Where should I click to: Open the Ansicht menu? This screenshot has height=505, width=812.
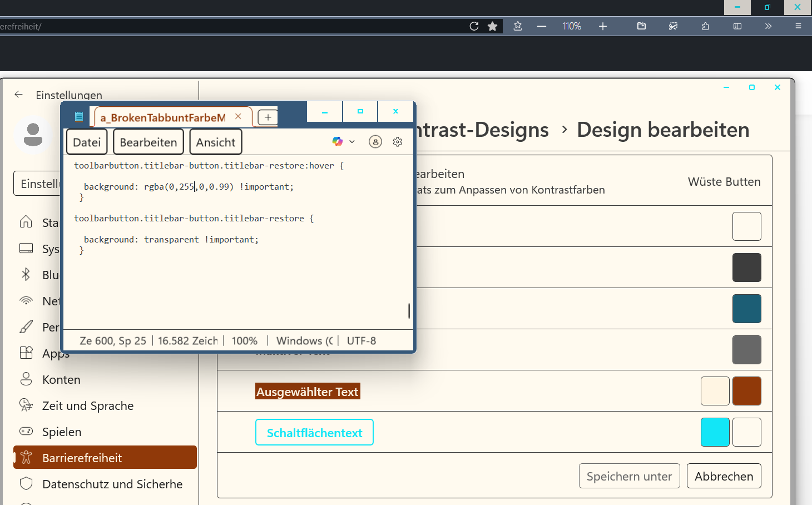(215, 142)
